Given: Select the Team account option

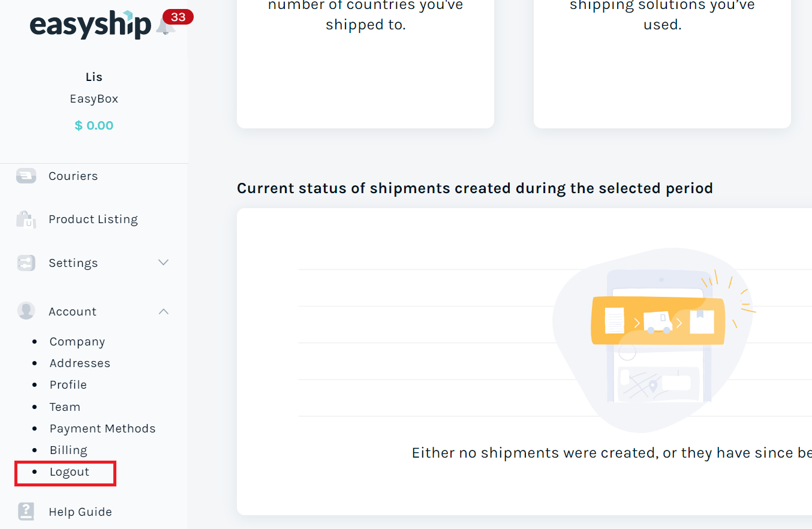Looking at the screenshot, I should pyautogui.click(x=64, y=407).
